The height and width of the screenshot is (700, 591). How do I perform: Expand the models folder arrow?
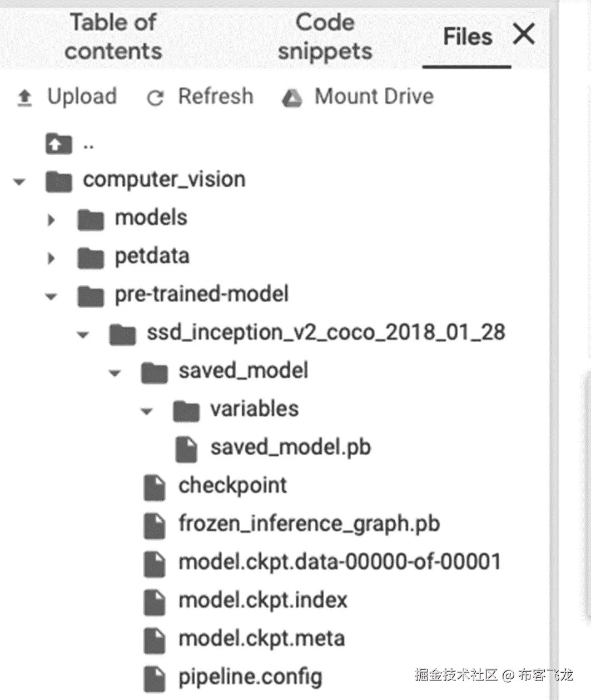(x=51, y=220)
